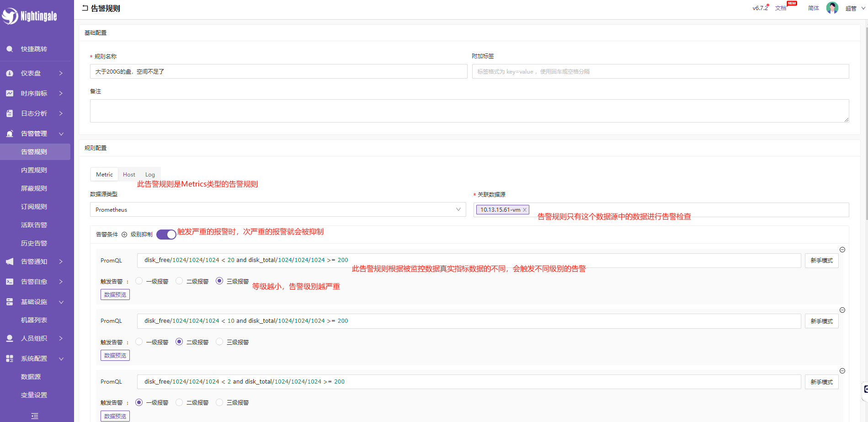The height and width of the screenshot is (422, 868).
Task: Select 三级报警 for the second PromQL rule
Action: (x=219, y=342)
